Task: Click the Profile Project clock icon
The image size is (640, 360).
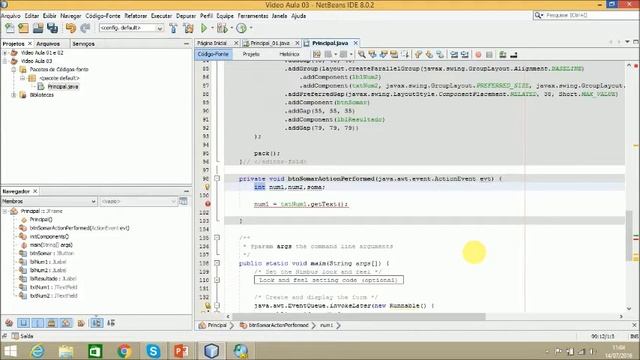Action: click(241, 28)
